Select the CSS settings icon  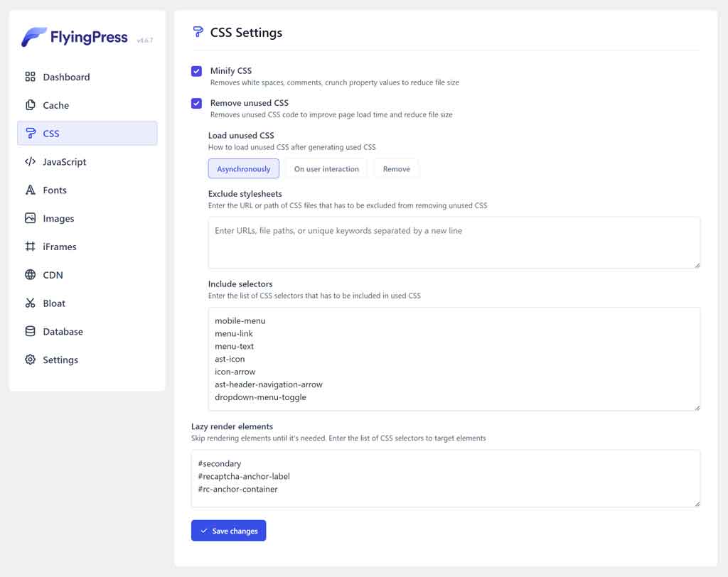point(30,134)
